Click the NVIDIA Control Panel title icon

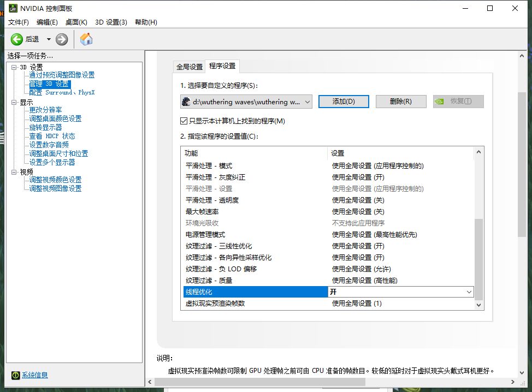click(13, 8)
